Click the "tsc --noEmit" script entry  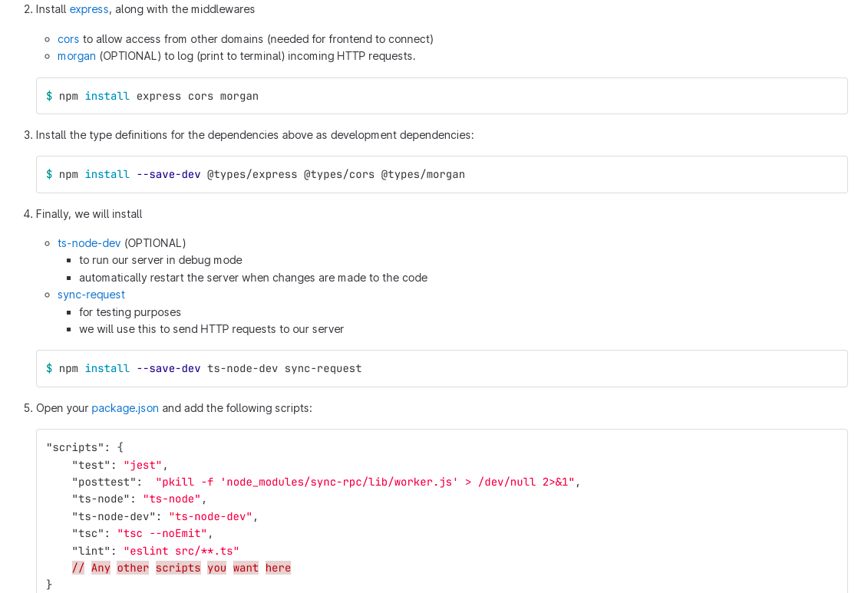pyautogui.click(x=162, y=533)
